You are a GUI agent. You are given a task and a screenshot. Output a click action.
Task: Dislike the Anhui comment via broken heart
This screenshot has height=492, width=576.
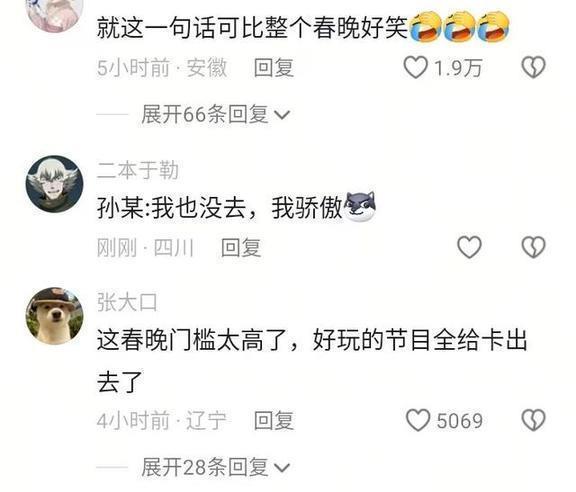coord(533,67)
